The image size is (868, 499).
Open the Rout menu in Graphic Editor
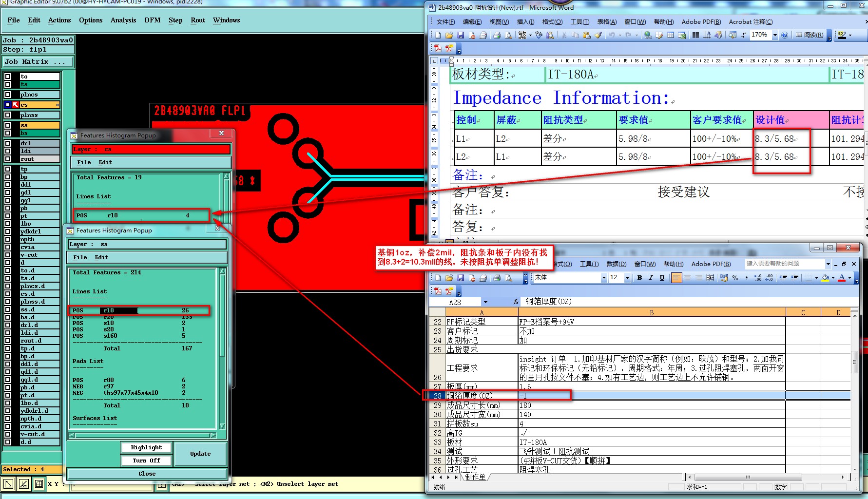click(x=198, y=20)
